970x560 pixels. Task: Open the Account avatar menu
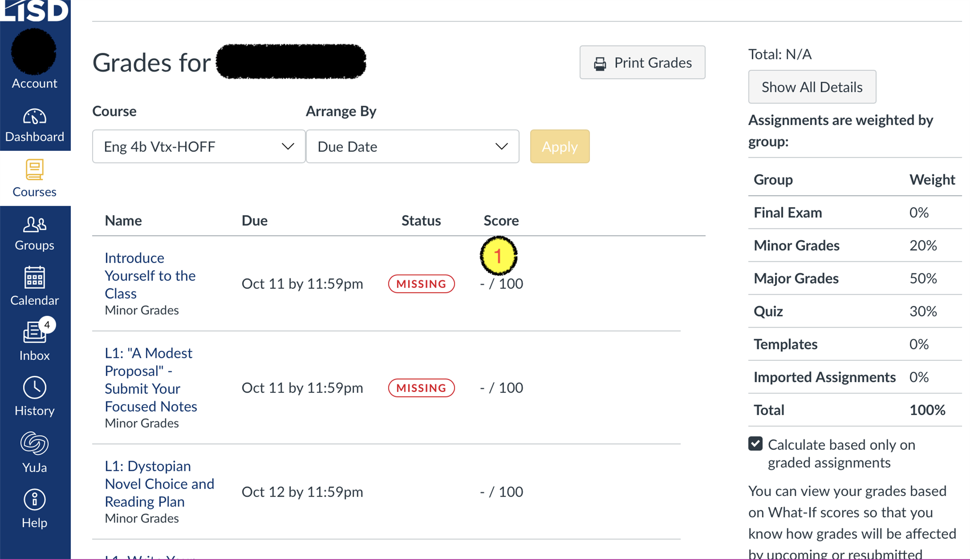pos(34,51)
